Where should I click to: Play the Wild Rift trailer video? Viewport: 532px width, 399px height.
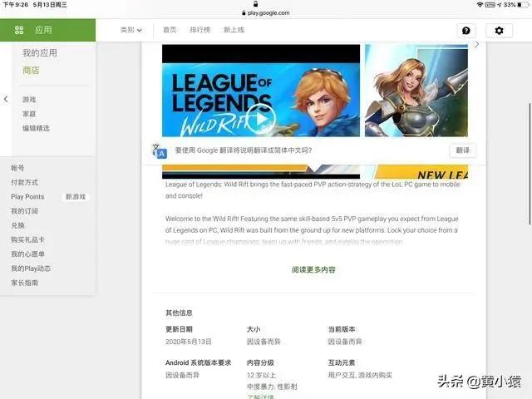pos(261,119)
